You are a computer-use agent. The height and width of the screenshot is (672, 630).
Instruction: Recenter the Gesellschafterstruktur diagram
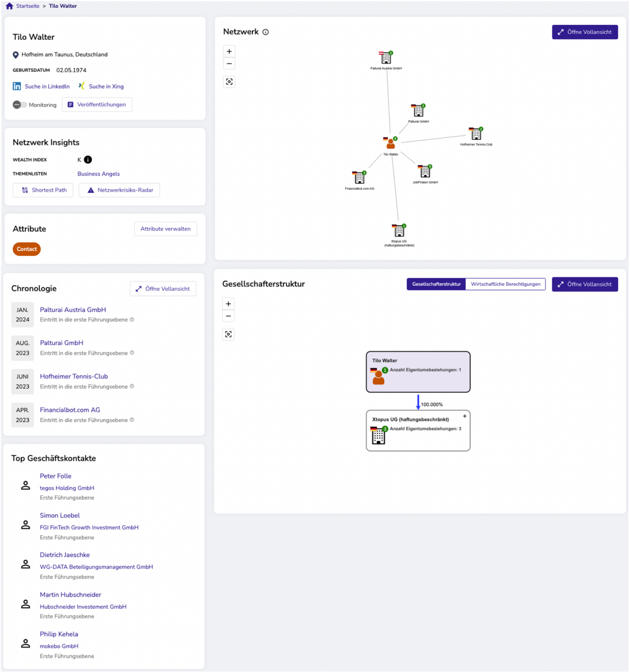[x=228, y=334]
